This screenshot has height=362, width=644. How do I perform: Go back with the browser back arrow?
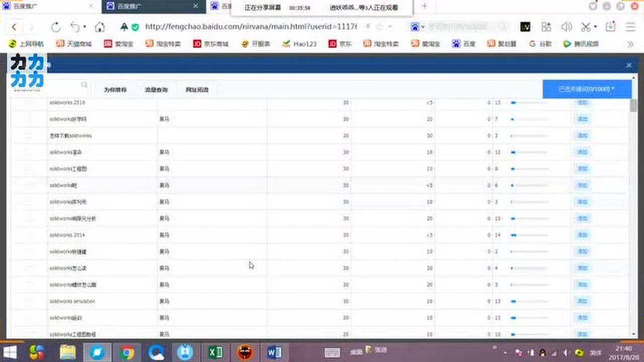pyautogui.click(x=14, y=27)
